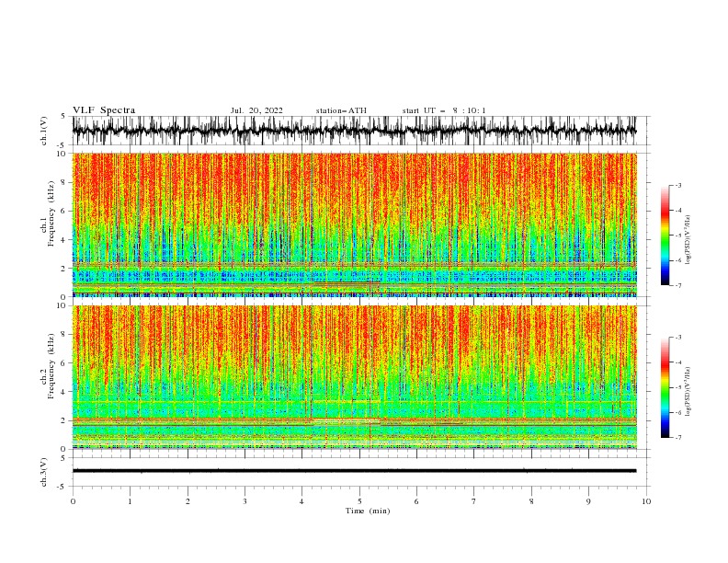Viewport: 728px width, 563px height.
Task: Click the "start UT = 8 :10: 1" text
Action: (444, 110)
